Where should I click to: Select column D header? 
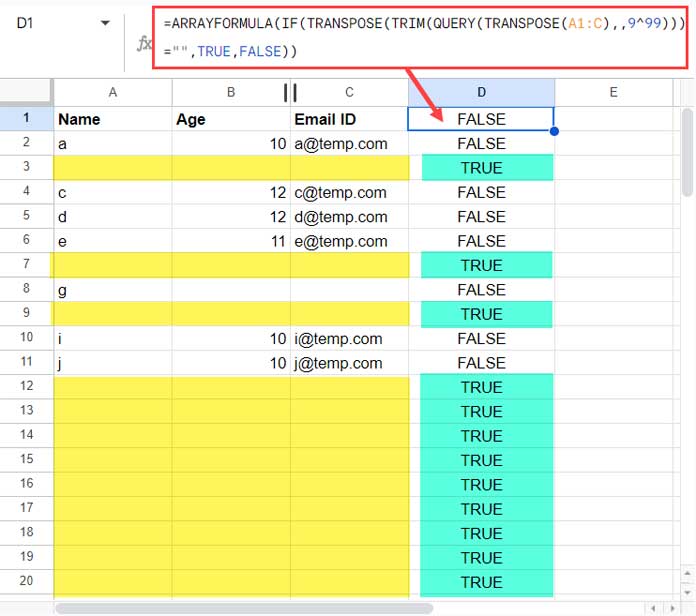[481, 92]
